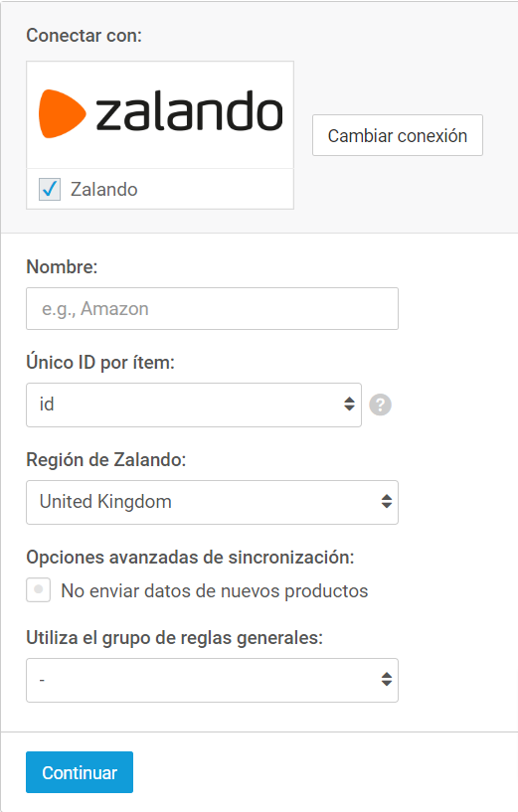Screen dimensions: 518x812
Task: Enable No enviar datos de nuevos productos
Action: pyautogui.click(x=39, y=589)
